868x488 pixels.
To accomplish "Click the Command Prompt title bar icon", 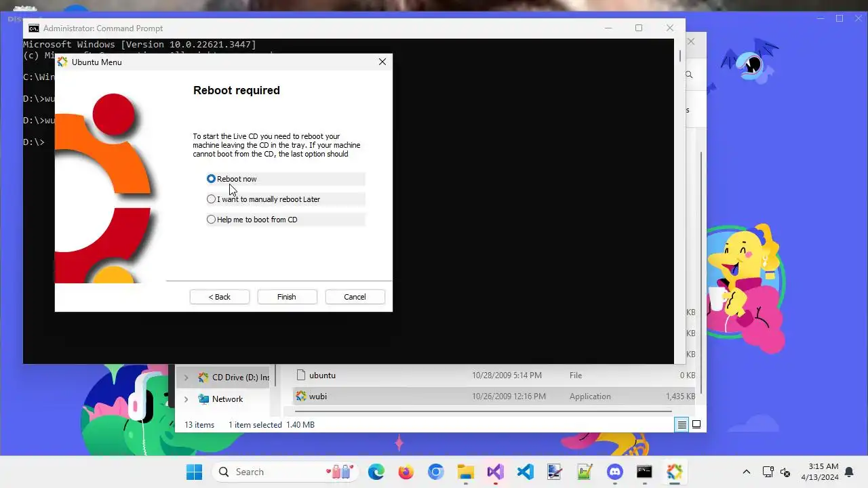I will pos(33,28).
